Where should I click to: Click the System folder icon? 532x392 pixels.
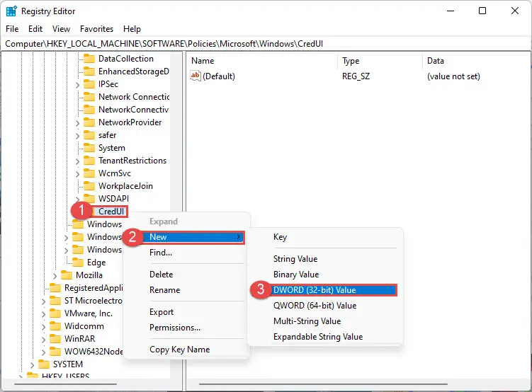(89, 148)
